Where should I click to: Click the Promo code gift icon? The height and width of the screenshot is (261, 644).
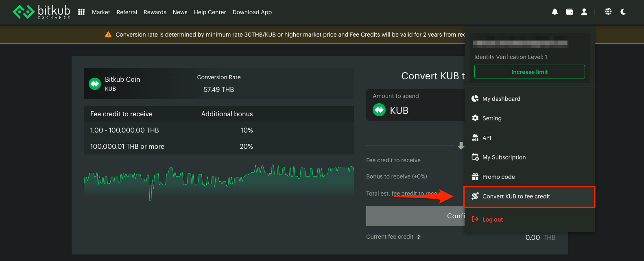[475, 176]
